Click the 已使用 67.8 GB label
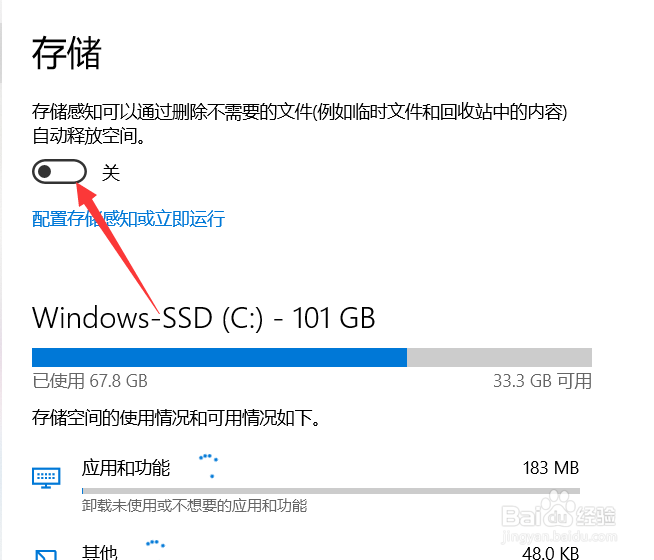The width and height of the screenshot is (654, 560). coord(90,381)
